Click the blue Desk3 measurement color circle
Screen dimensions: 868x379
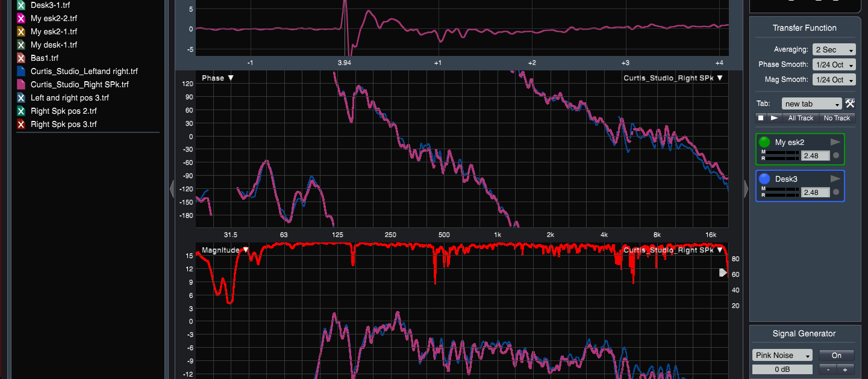[x=764, y=179]
